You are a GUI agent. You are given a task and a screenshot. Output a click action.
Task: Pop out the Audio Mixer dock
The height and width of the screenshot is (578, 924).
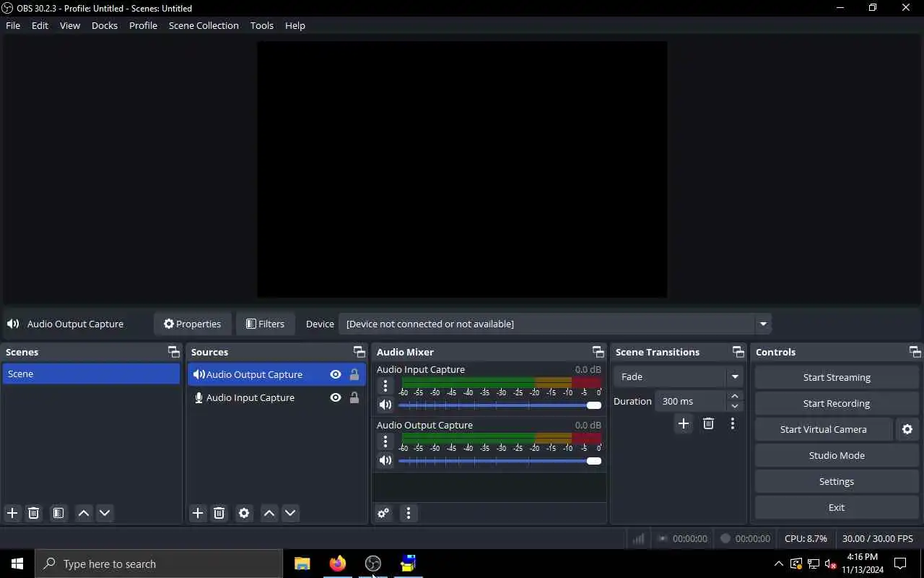598,352
